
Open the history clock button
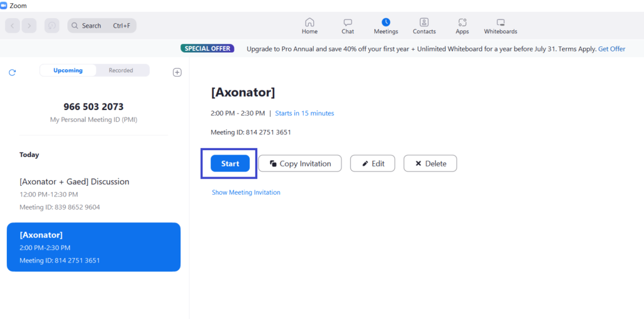pos(52,25)
